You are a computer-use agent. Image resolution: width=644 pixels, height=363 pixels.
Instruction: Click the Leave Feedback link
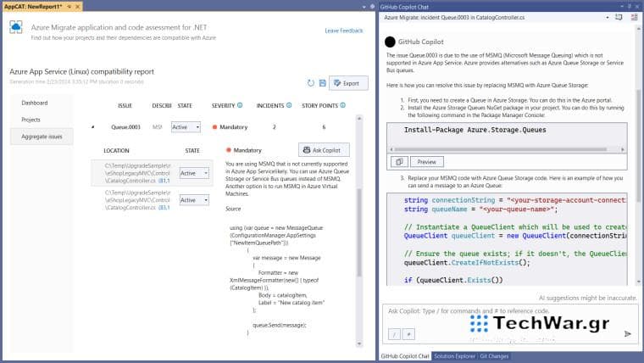(x=344, y=31)
